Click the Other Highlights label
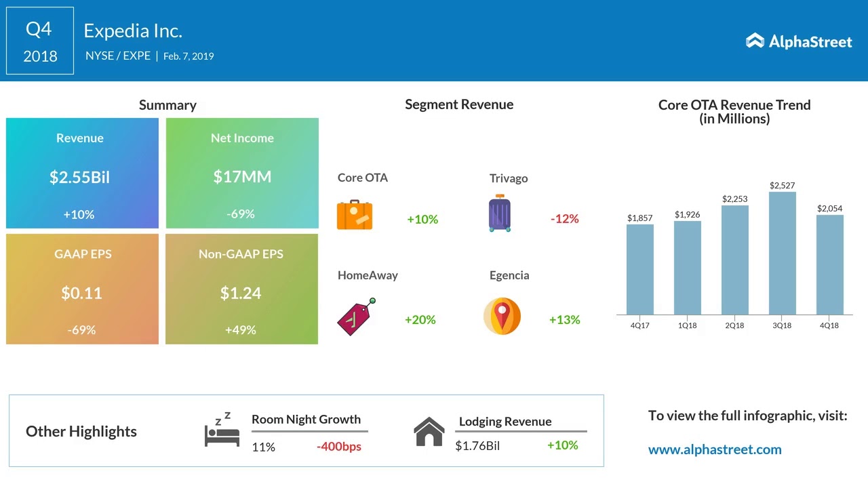Image resolution: width=868 pixels, height=488 pixels. tap(81, 432)
